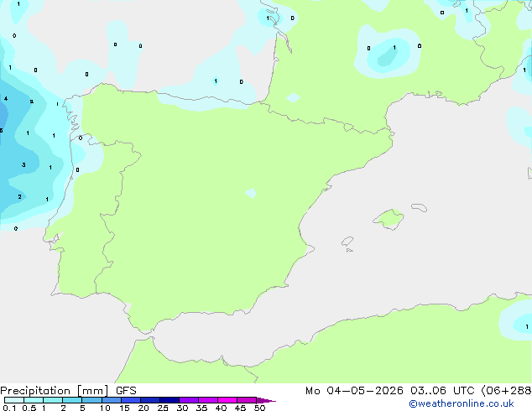Click the 'GFS' model label
532x411 pixels.
(x=126, y=391)
